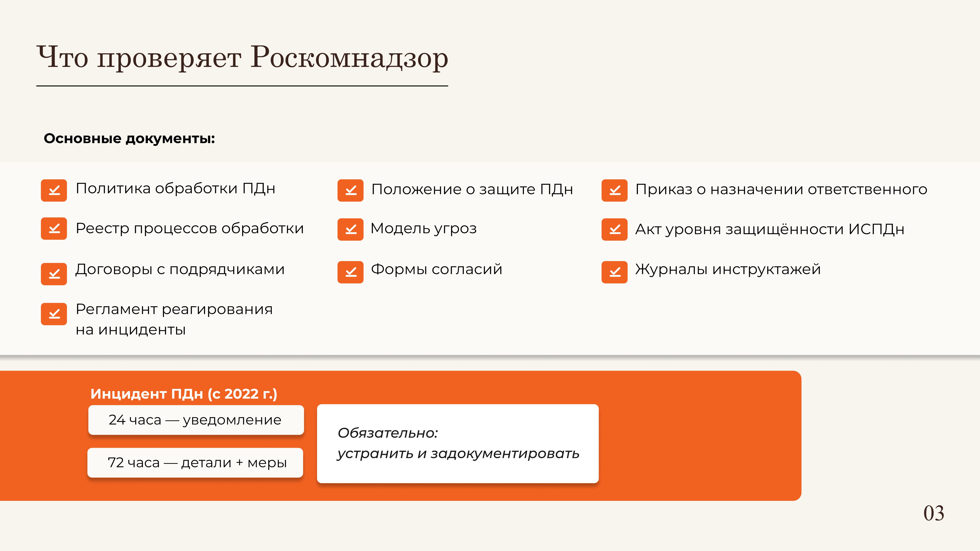Click checkmark icon beside Положение о защите ПДн
The width and height of the screenshot is (980, 551).
350,190
